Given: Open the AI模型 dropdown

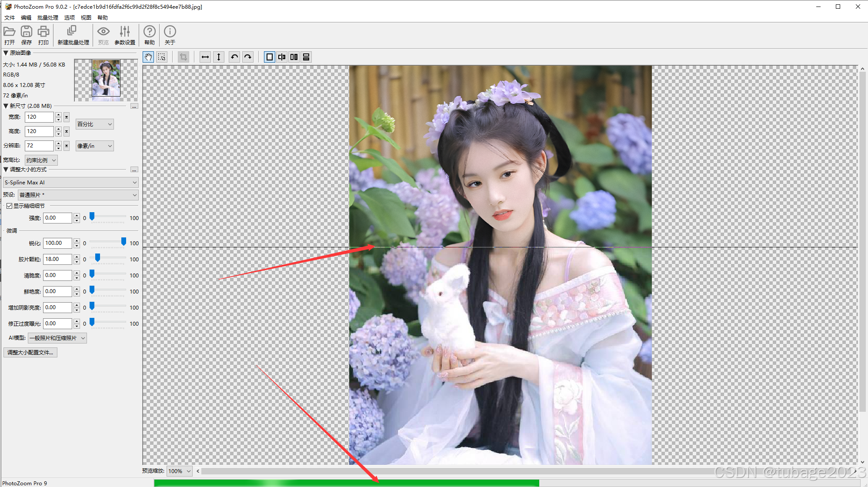Looking at the screenshot, I should pos(57,338).
